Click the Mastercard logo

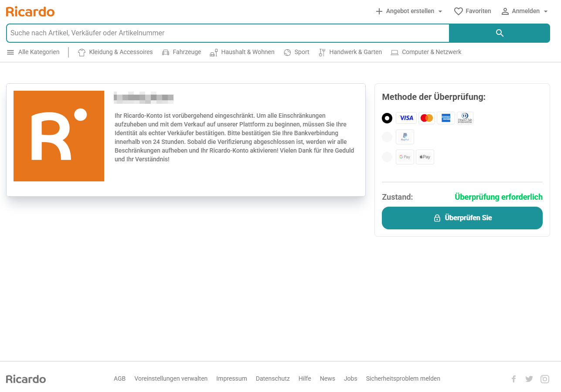tap(426, 118)
